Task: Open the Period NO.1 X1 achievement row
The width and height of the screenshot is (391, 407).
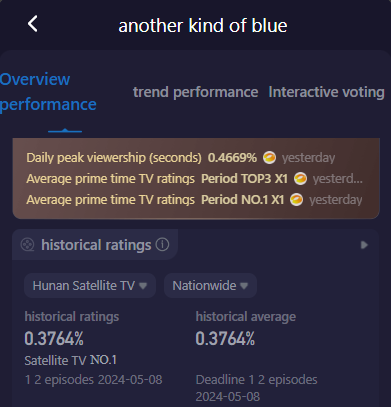Action: tap(194, 200)
